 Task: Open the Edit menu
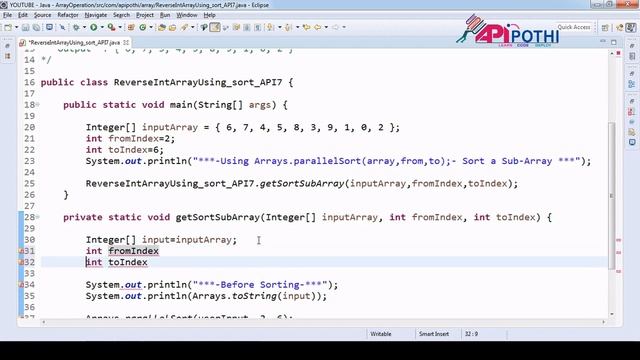(23, 15)
